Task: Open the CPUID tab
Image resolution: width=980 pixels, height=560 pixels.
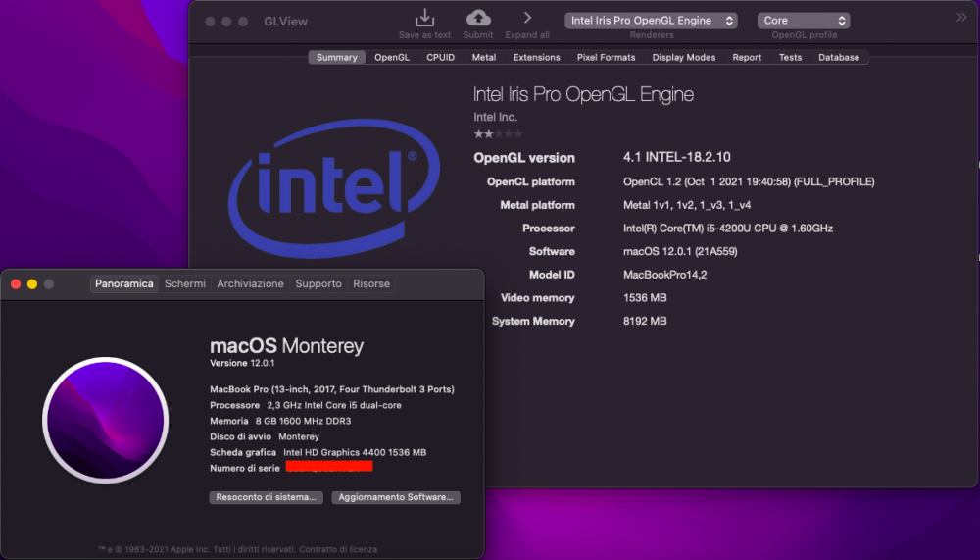Action: 440,57
